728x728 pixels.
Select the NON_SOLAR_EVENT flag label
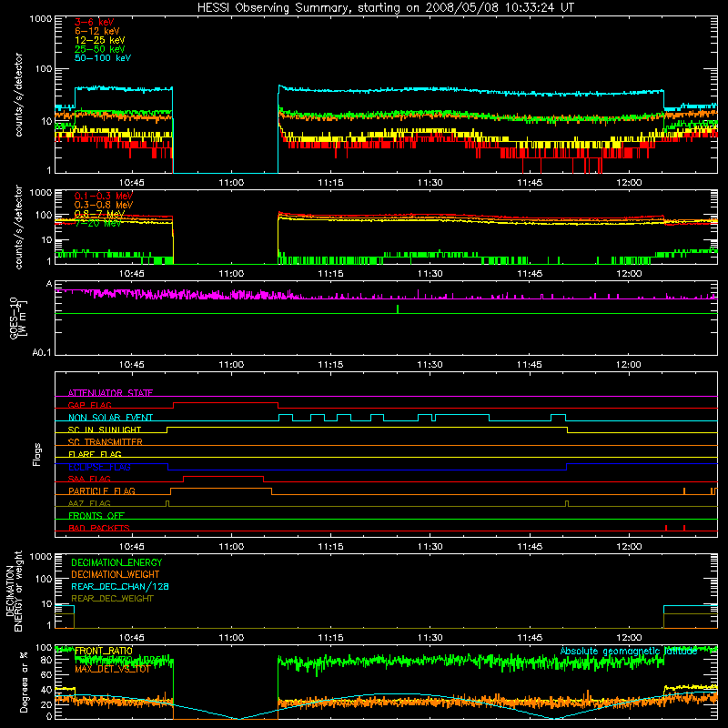[110, 418]
